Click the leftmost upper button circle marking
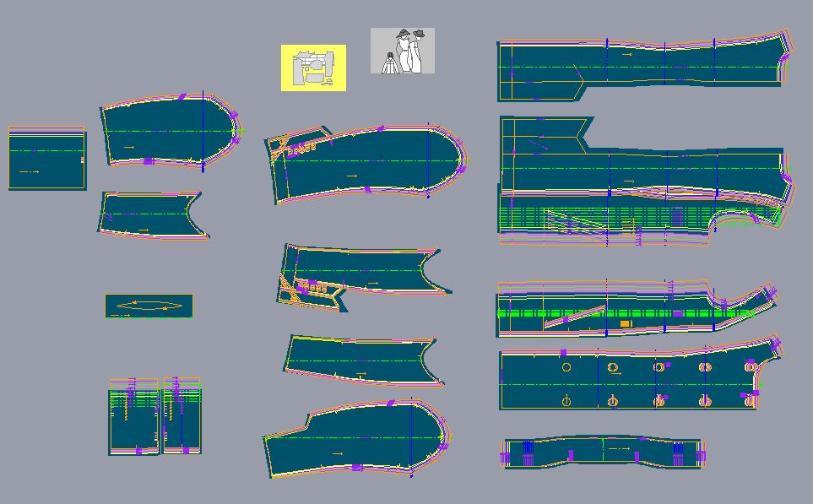Viewport: 813px width, 504px height. (566, 367)
